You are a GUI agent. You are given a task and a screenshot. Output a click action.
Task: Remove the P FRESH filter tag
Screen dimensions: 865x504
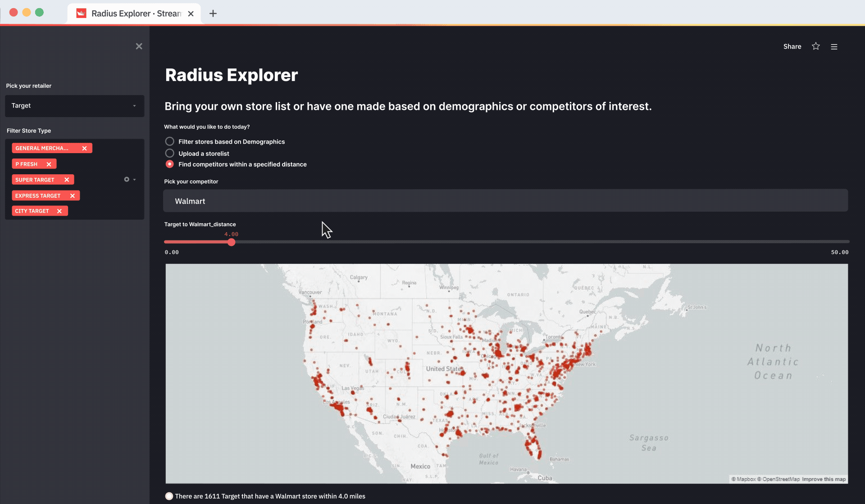click(x=49, y=163)
